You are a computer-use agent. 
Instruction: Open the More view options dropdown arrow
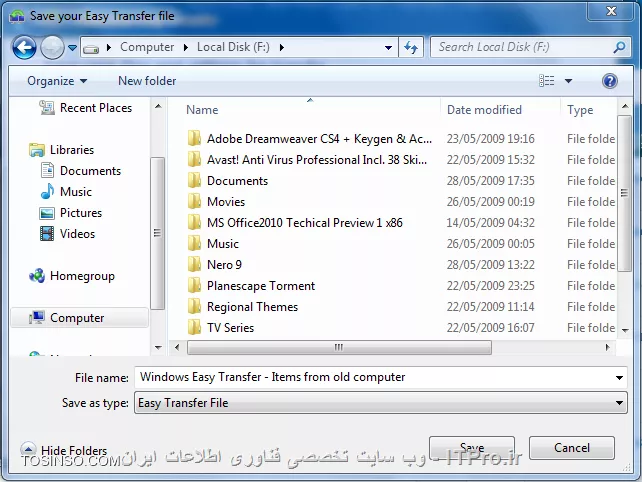[568, 81]
